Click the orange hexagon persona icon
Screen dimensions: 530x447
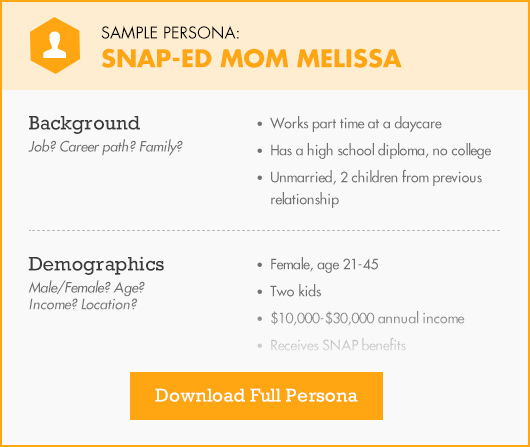[x=55, y=45]
